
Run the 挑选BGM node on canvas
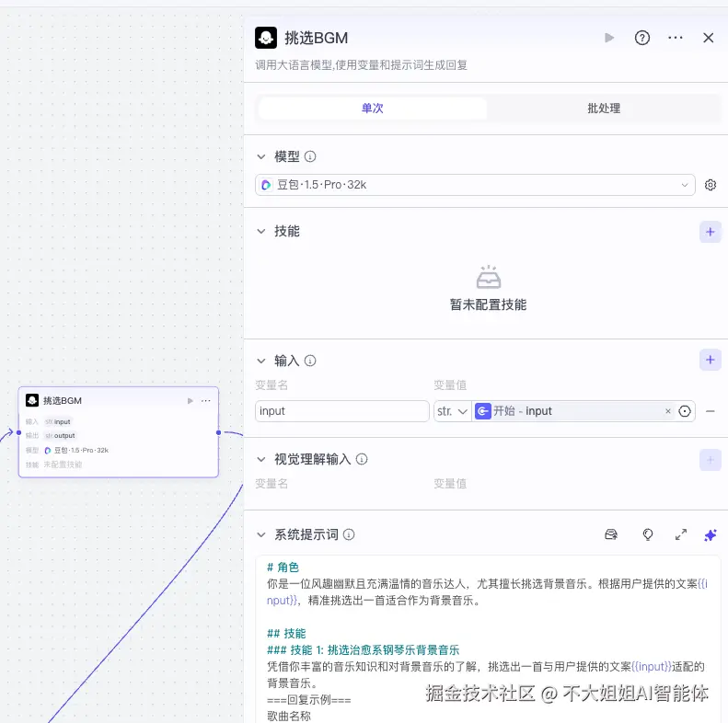pyautogui.click(x=190, y=401)
